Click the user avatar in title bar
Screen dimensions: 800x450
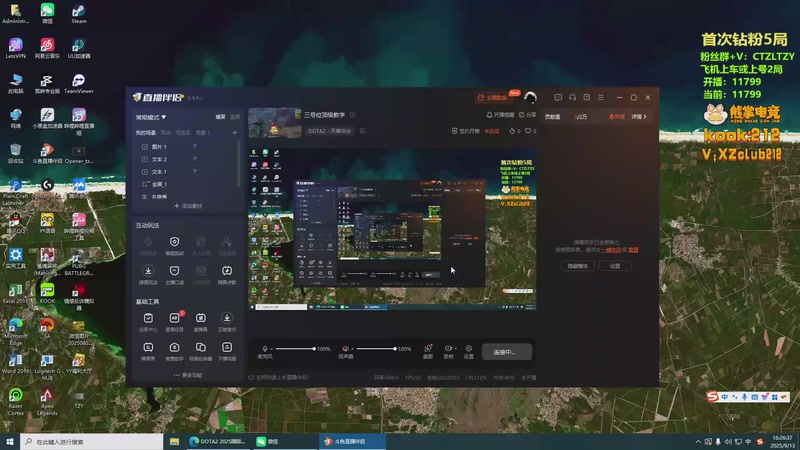(530, 96)
